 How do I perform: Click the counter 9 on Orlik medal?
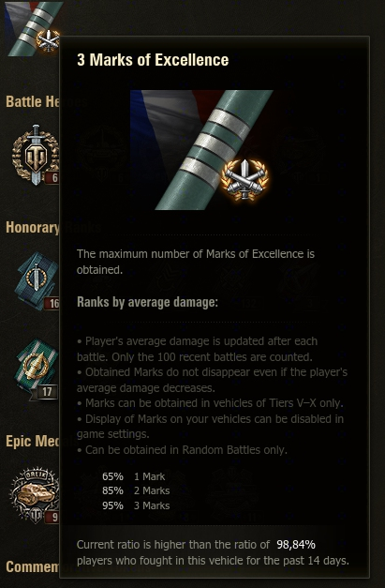[x=52, y=517]
